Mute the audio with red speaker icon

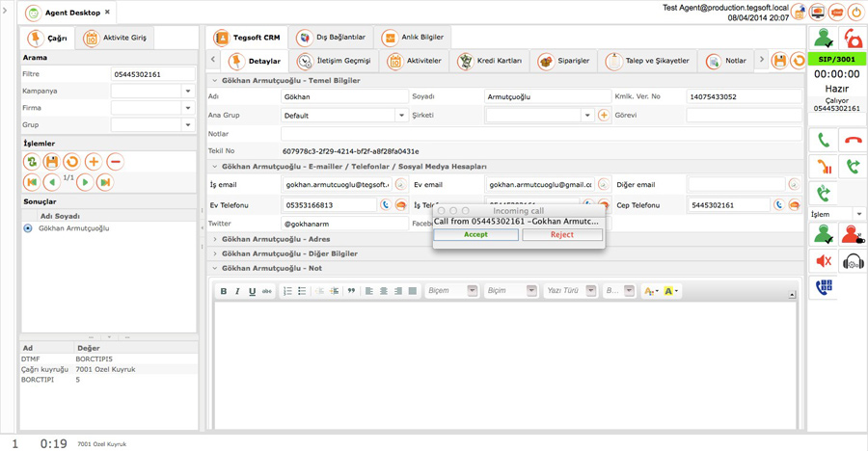(x=824, y=260)
